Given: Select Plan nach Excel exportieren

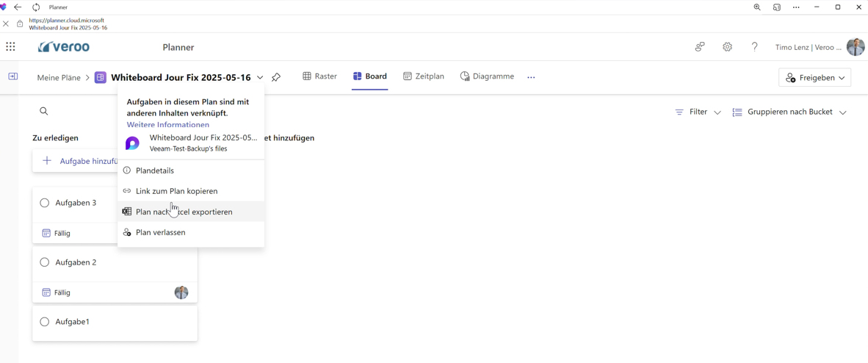Looking at the screenshot, I should [x=184, y=212].
